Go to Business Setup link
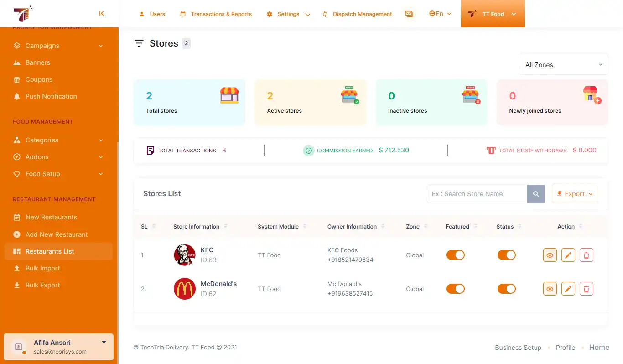The width and height of the screenshot is (623, 364). coord(518,348)
